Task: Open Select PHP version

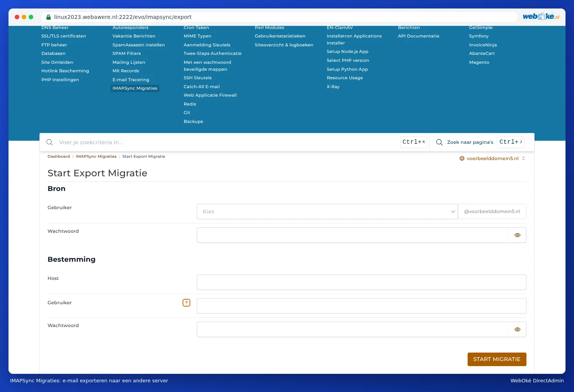Action: [348, 60]
